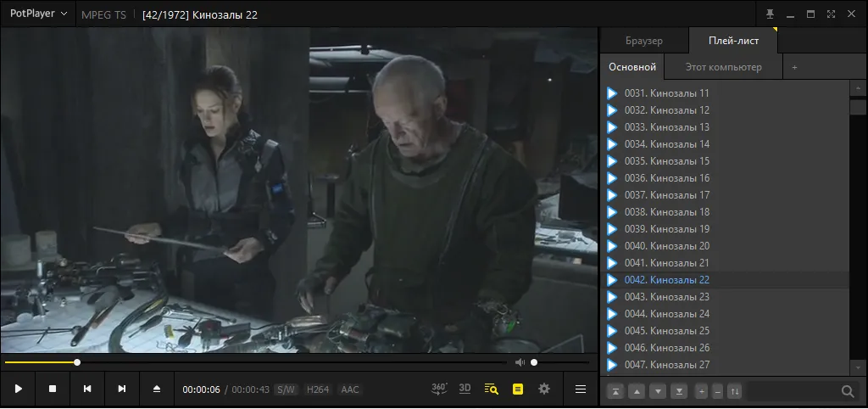Select playlist item 0038. Кинозалы 18

click(x=725, y=211)
